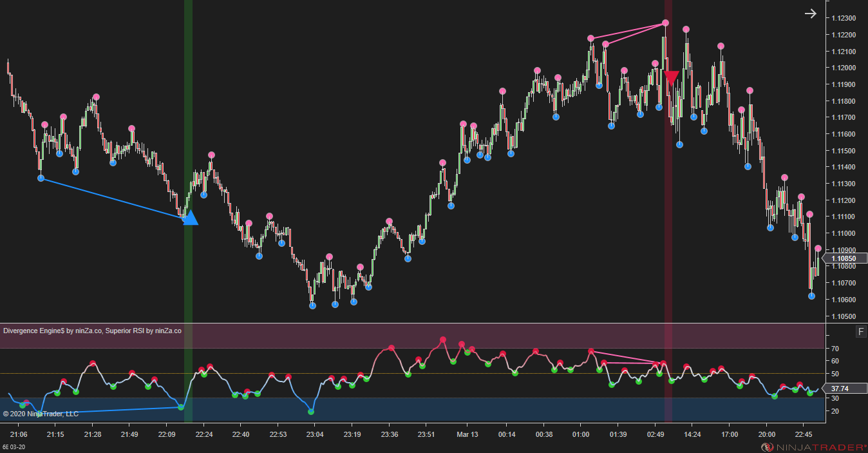Select the red sell arrow signal near 02:49
Image resolution: width=868 pixels, height=453 pixels.
pos(671,77)
